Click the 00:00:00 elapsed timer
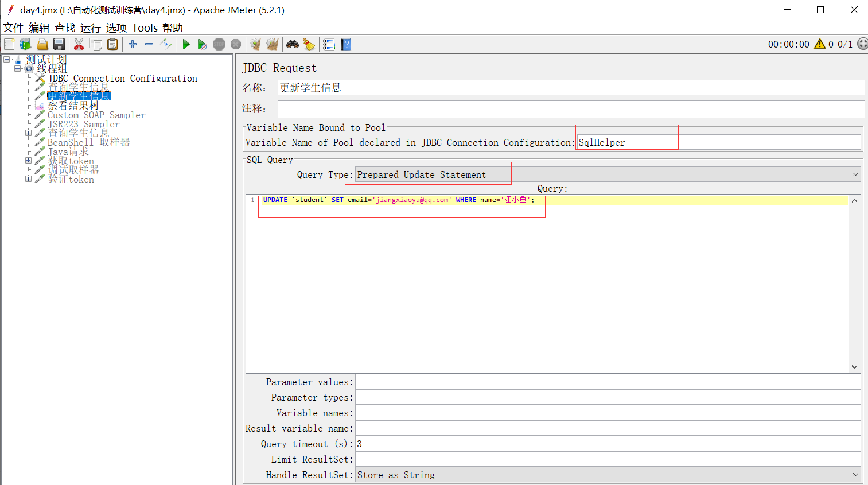This screenshot has height=485, width=868. (789, 44)
